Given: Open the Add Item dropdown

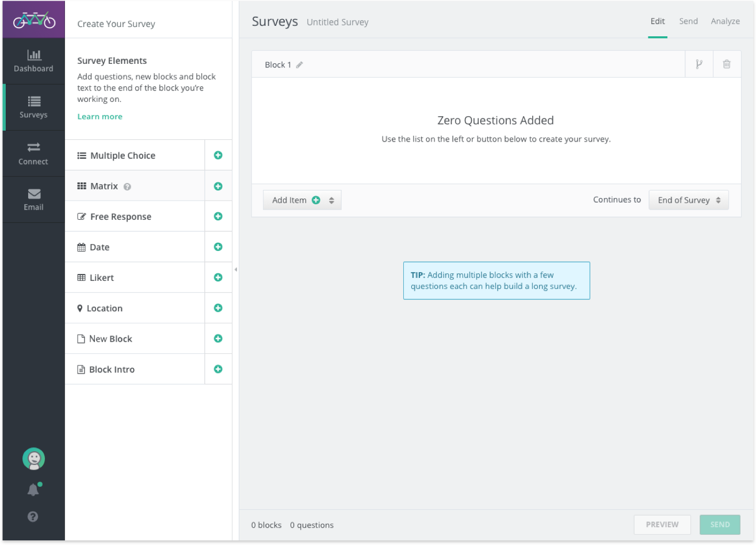Looking at the screenshot, I should [x=302, y=200].
